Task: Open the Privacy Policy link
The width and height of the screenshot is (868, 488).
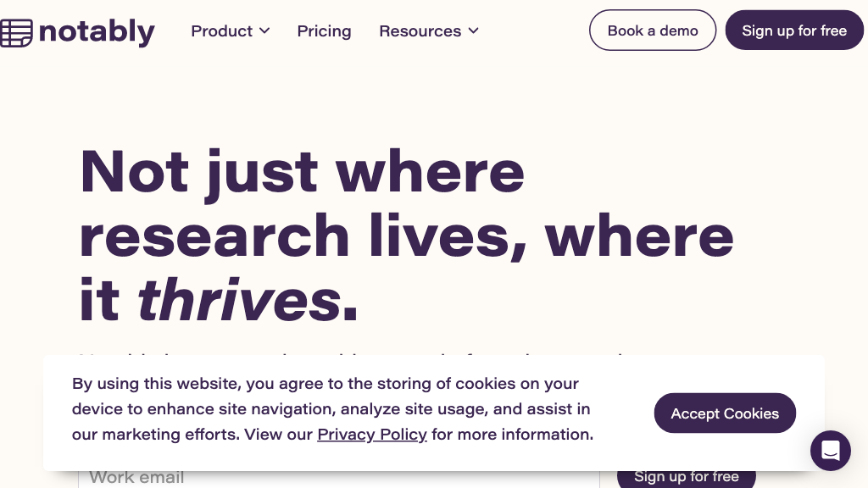Action: tap(371, 435)
